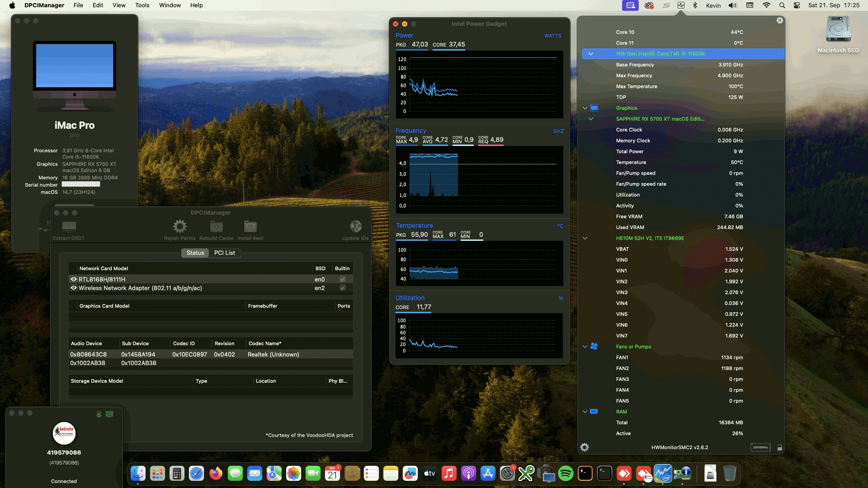Viewport: 868px width, 488px height.
Task: Open Spotify from the Dock
Action: point(566,474)
